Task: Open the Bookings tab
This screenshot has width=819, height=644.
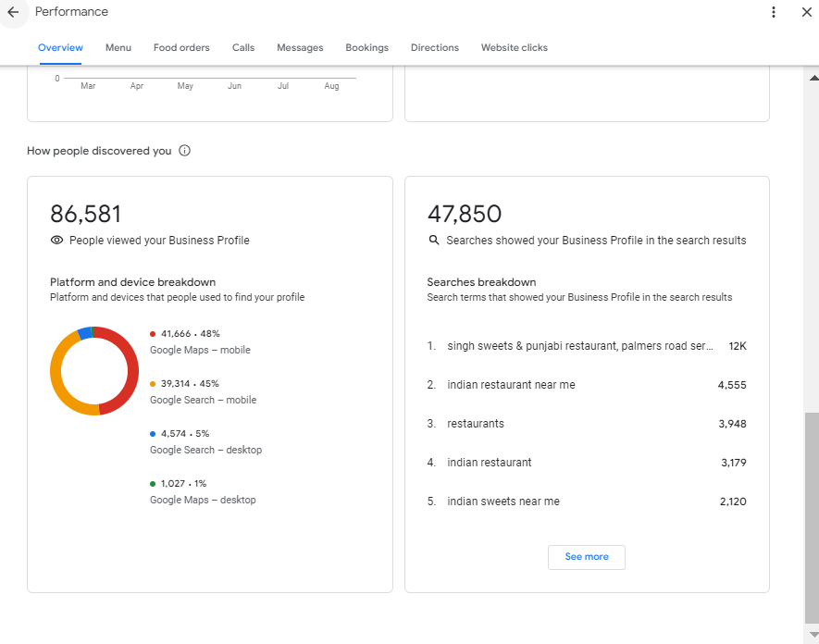Action: (366, 47)
